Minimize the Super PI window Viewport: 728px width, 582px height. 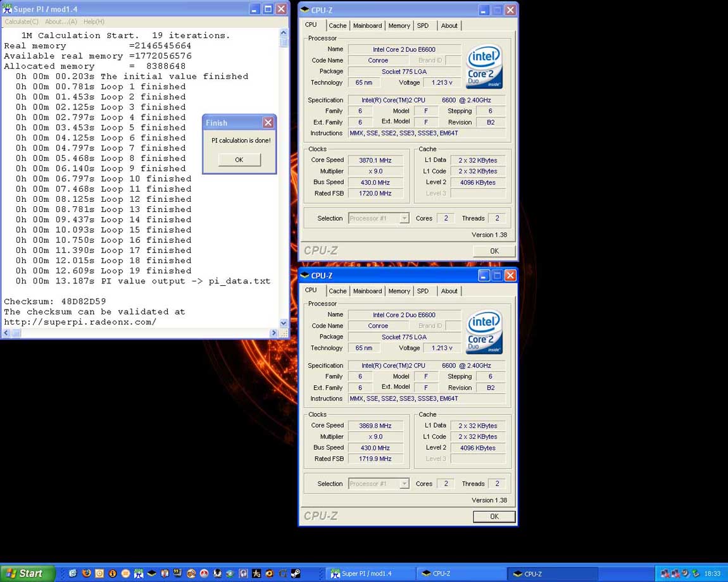[x=254, y=9]
